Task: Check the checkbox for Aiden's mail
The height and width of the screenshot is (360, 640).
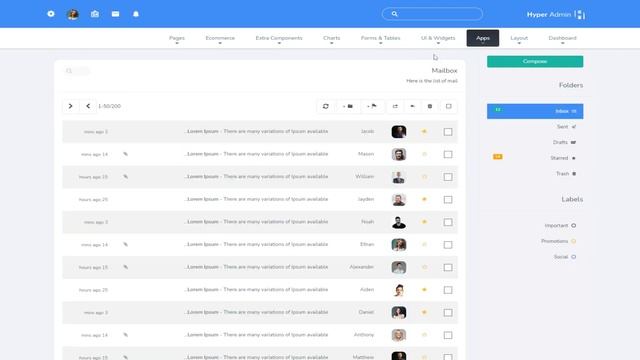Action: point(448,290)
